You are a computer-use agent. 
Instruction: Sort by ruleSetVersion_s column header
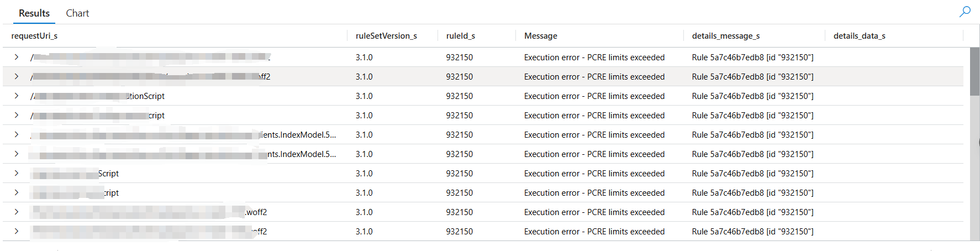[x=386, y=36]
